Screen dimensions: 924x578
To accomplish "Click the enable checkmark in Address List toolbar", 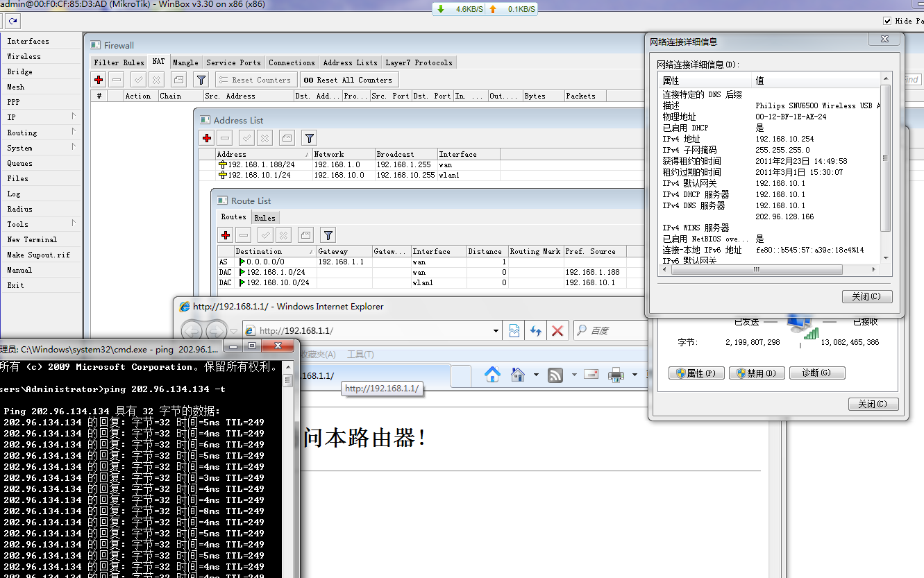I will 246,138.
